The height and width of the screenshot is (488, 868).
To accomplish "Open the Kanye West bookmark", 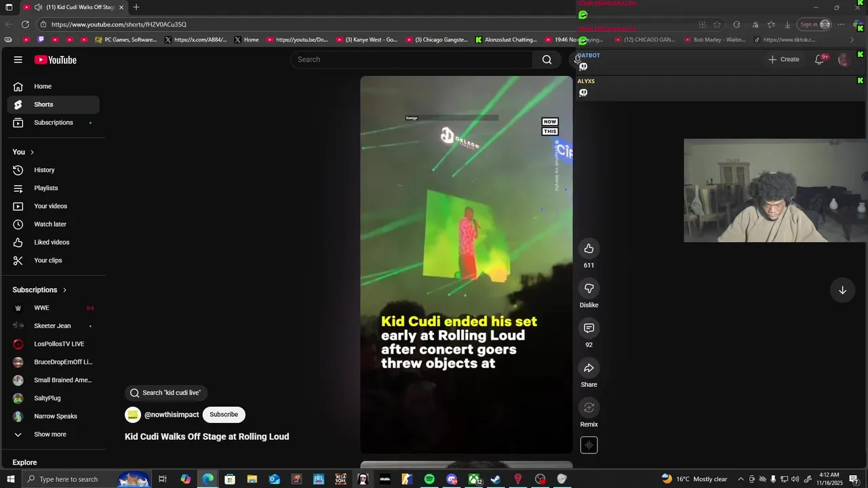I will click(367, 40).
